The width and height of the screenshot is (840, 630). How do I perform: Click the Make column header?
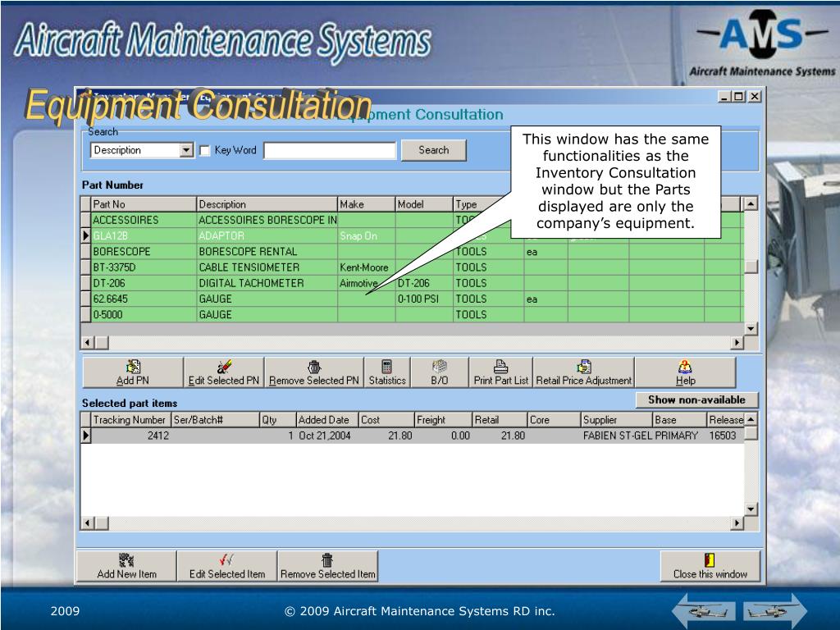coord(367,204)
